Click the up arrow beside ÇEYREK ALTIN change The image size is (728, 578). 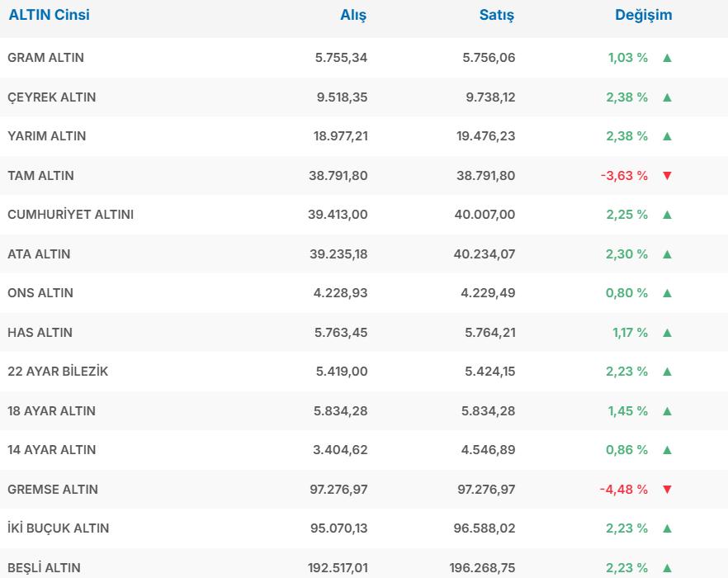(x=667, y=97)
